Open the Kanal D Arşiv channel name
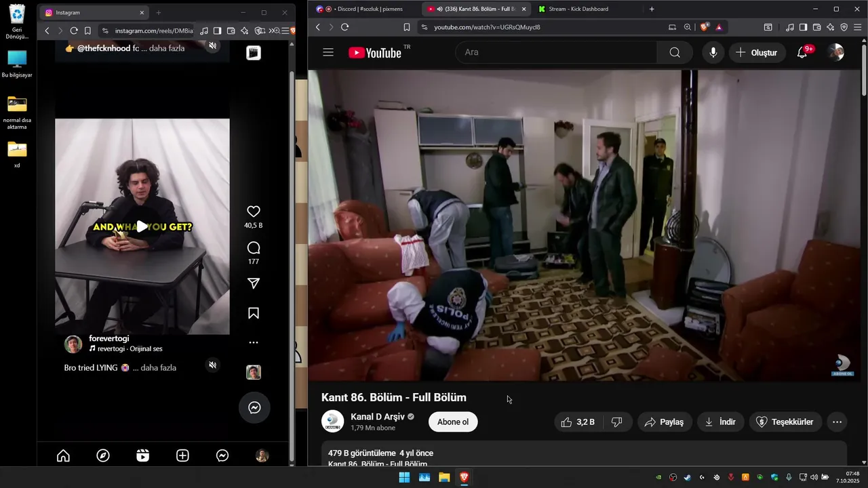The width and height of the screenshot is (868, 488). tap(378, 417)
